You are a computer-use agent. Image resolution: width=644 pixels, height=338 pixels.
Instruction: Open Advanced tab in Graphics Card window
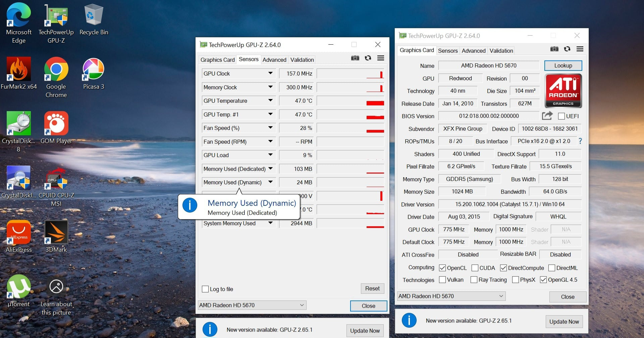point(474,51)
